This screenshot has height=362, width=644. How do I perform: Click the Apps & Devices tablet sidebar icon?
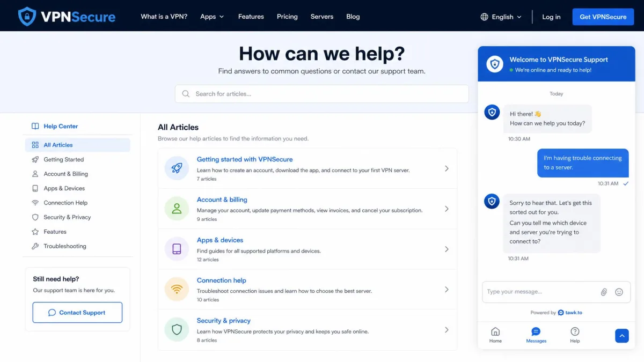(35, 188)
